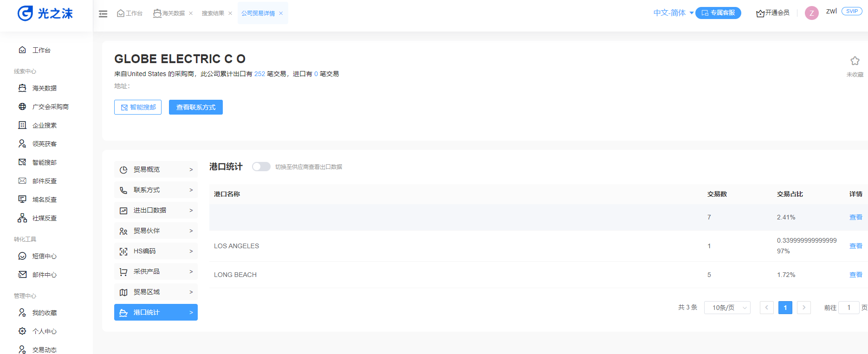Collapse sidebar with hamburger menu icon
This screenshot has width=868, height=354.
coord(103,14)
